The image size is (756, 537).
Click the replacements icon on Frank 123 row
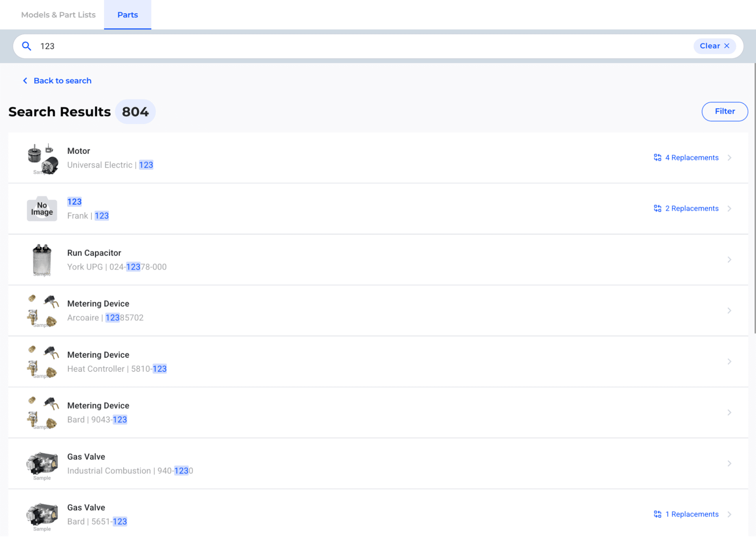pos(657,208)
